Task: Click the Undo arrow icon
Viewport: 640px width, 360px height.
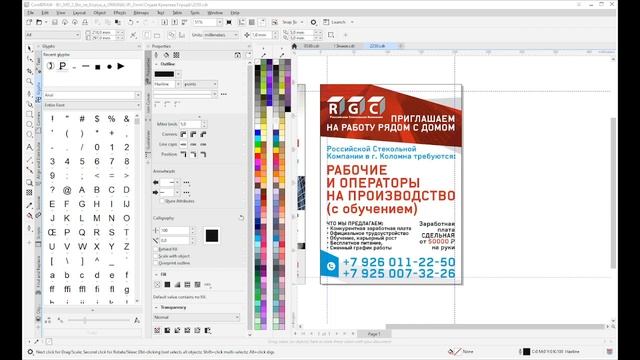Action: click(x=131, y=22)
